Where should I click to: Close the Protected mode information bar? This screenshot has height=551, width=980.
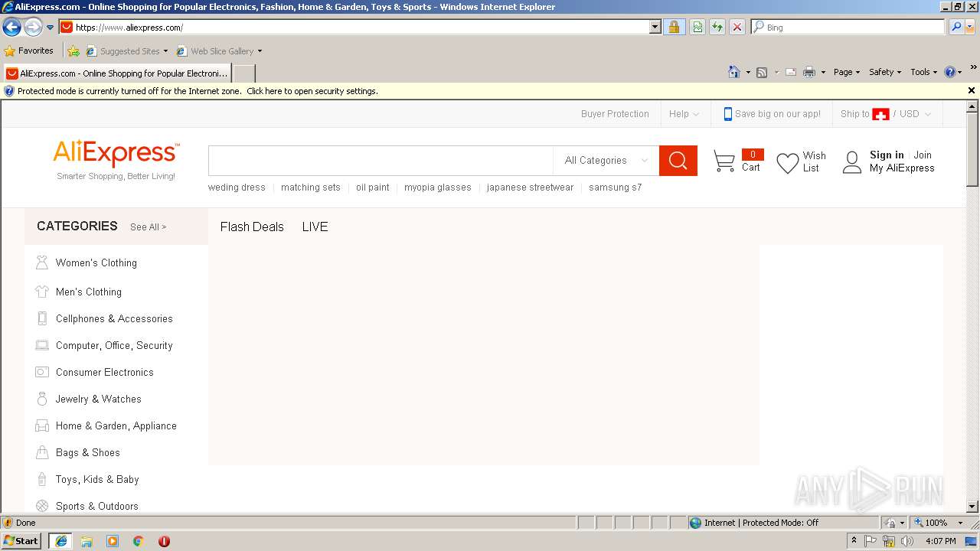click(x=972, y=90)
